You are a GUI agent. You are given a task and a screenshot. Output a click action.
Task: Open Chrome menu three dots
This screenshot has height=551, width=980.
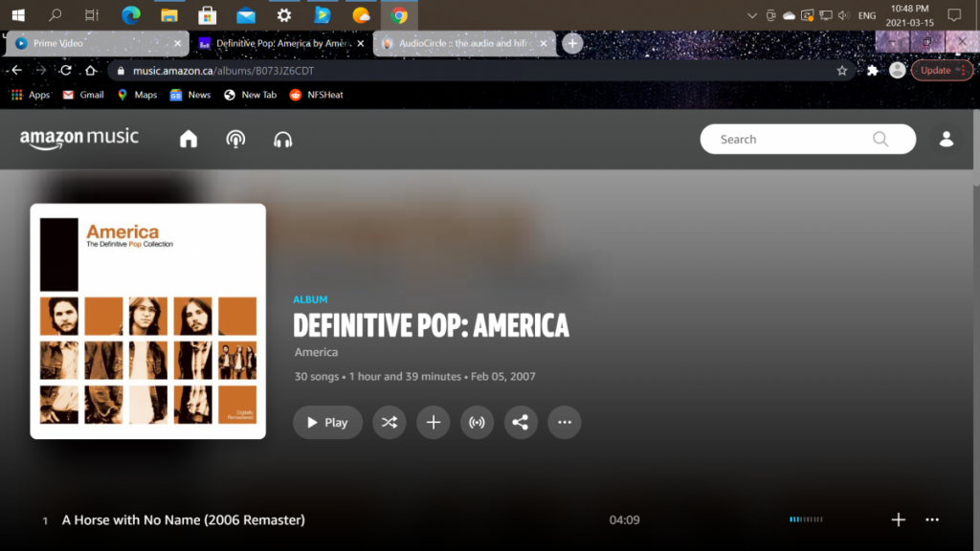pos(964,70)
